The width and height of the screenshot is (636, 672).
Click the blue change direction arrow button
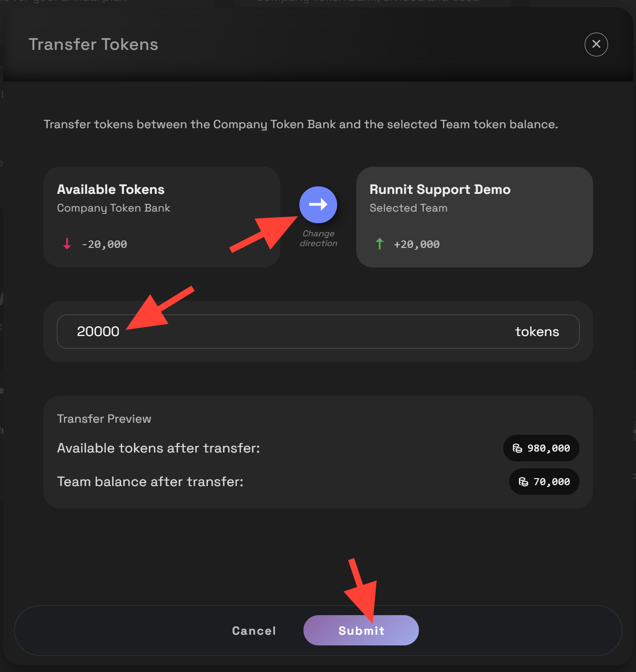(x=318, y=205)
